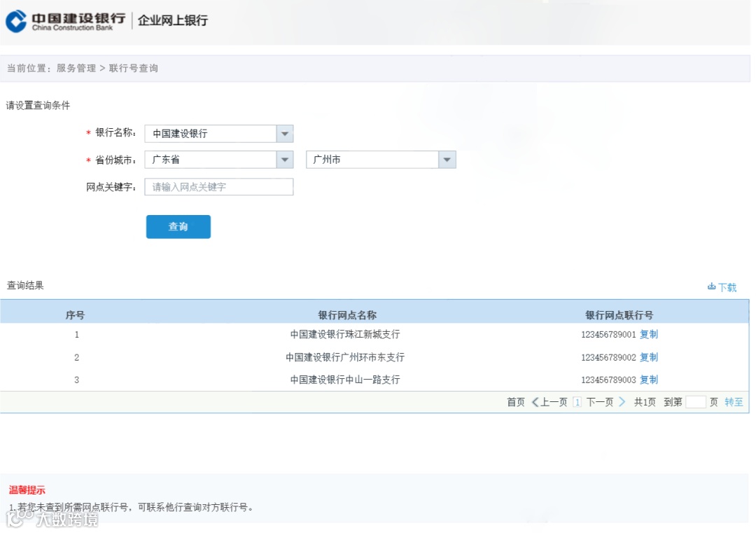Click the 转至 jump link

coord(734,402)
